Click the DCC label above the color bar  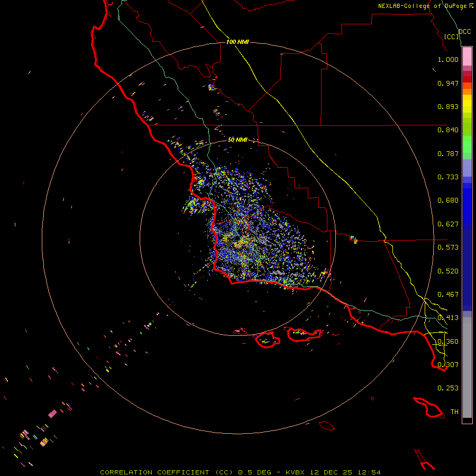pyautogui.click(x=465, y=32)
